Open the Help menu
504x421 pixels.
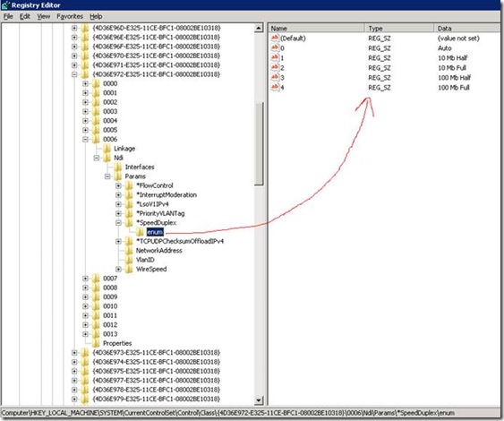[x=96, y=16]
